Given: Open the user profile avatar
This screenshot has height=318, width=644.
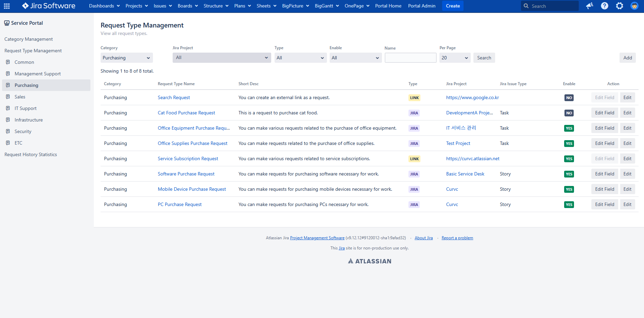Looking at the screenshot, I should (x=634, y=6).
